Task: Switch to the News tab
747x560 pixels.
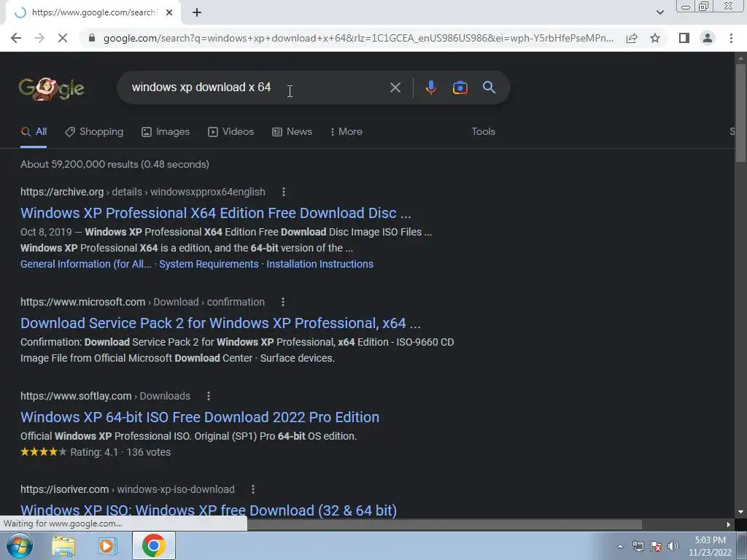Action: coord(292,132)
